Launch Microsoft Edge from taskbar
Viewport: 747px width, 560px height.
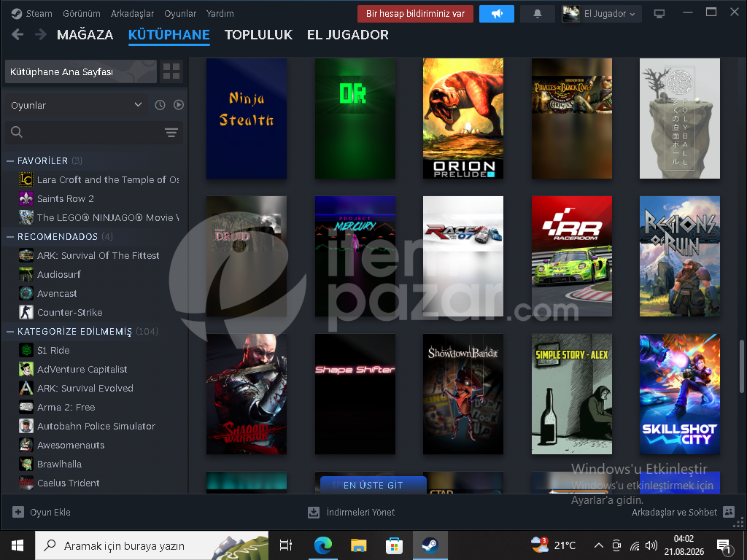(323, 545)
